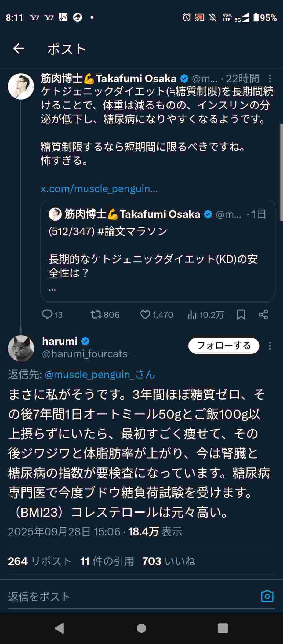Viewport: 283px width, 644px height.
Task: Open more options for harumi's reply
Action: coord(270,346)
